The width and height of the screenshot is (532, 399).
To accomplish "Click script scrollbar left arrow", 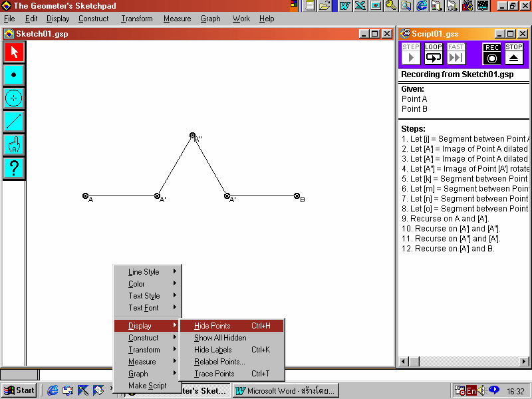I will (x=404, y=361).
